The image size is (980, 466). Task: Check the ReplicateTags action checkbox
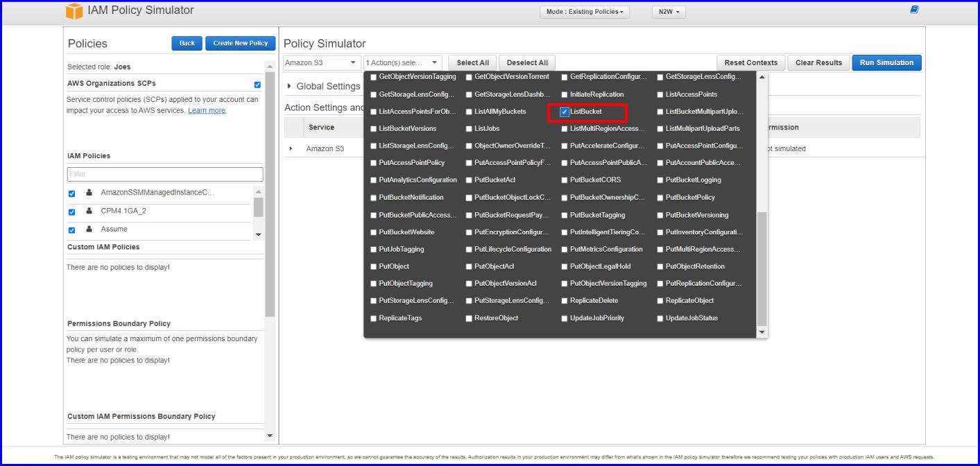[374, 319]
